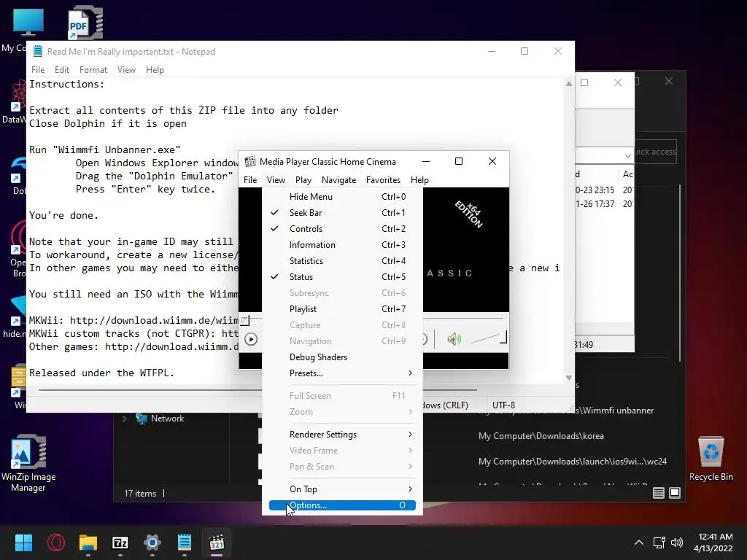Expand the Presets... submenu
Screen dimensions: 747x560
point(342,373)
